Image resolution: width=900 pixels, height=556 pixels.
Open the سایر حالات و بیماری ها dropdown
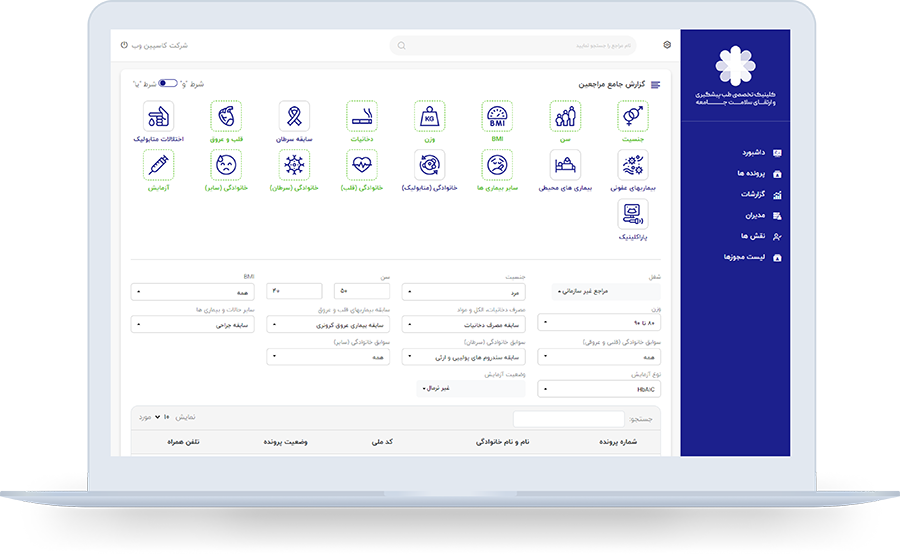[192, 324]
